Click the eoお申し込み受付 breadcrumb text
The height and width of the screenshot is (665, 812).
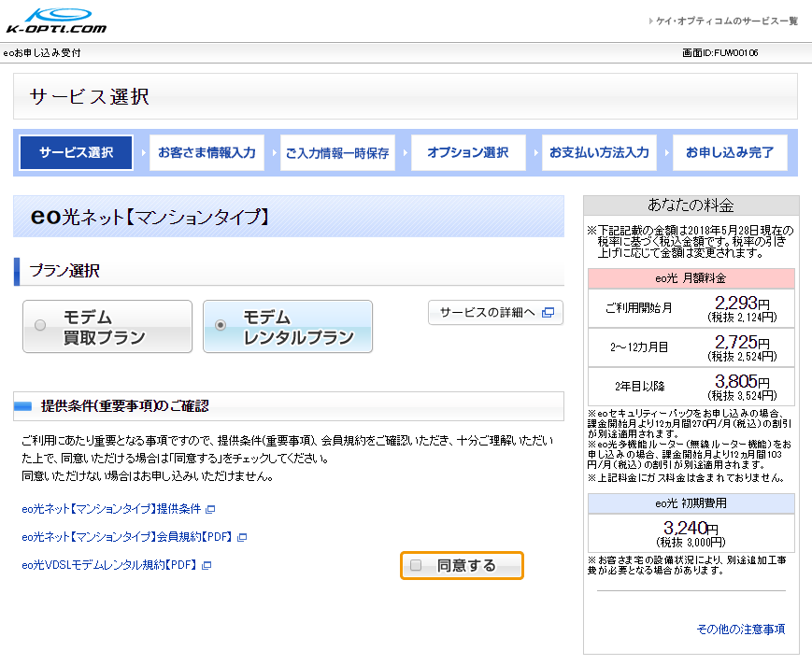42,53
